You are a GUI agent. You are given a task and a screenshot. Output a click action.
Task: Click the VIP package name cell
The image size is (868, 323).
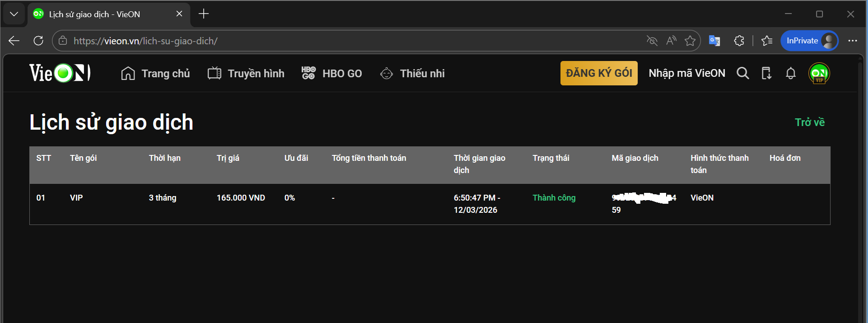point(76,198)
